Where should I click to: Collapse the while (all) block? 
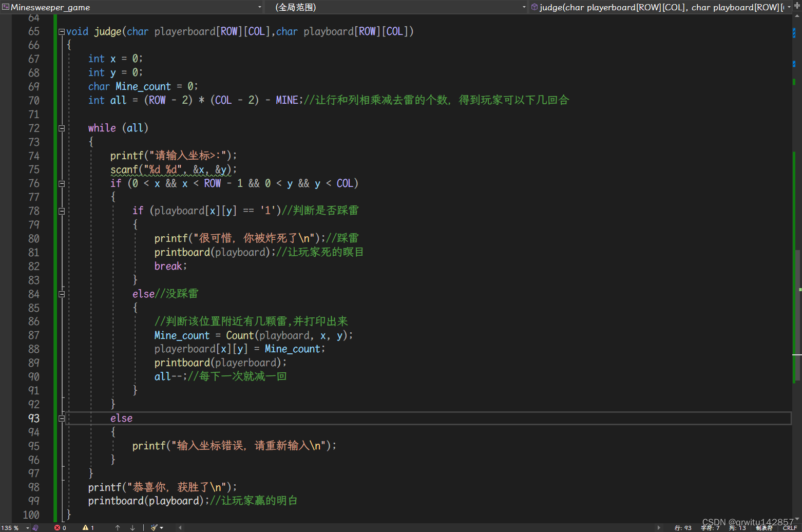pyautogui.click(x=62, y=128)
